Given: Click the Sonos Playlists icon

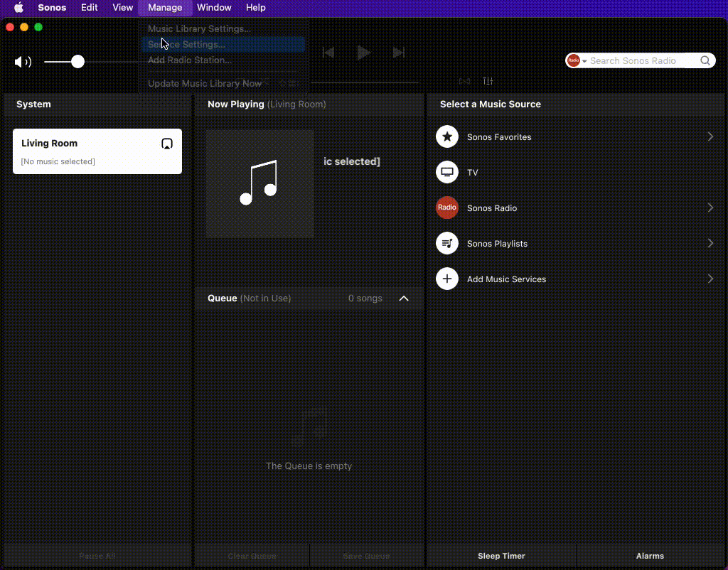Looking at the screenshot, I should click(447, 243).
